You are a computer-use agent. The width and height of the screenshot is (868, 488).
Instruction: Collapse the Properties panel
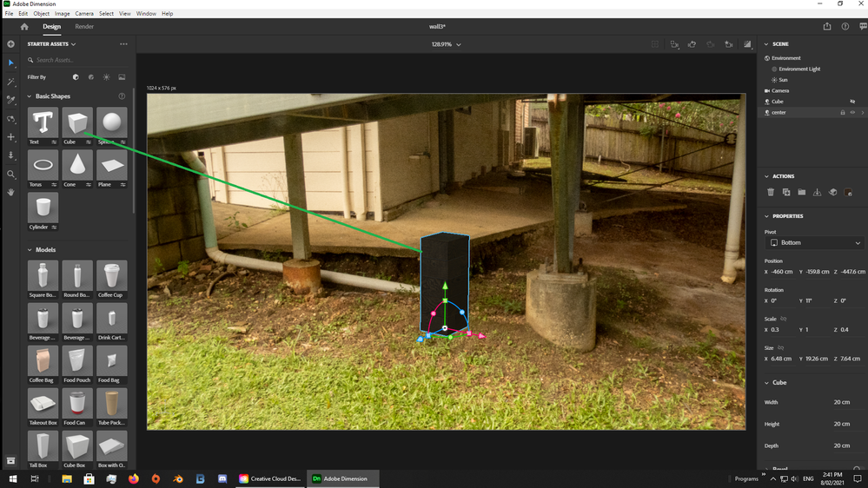tap(766, 216)
